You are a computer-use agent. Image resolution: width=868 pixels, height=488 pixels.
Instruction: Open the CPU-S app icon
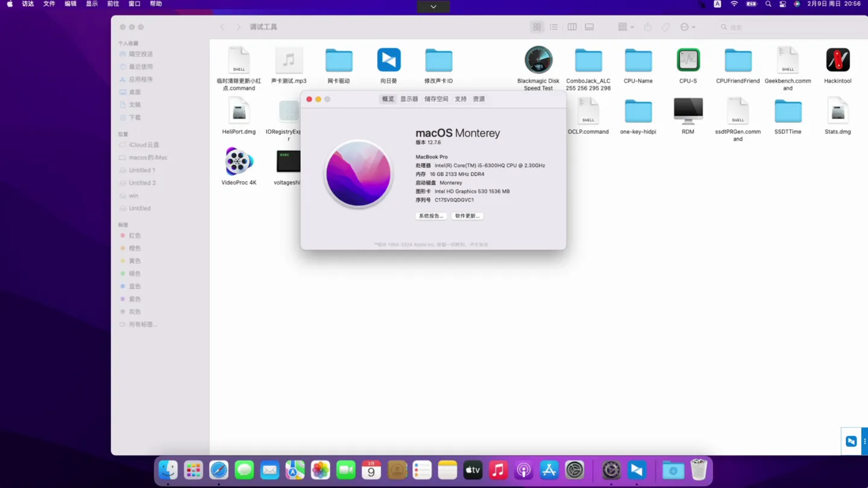[688, 60]
